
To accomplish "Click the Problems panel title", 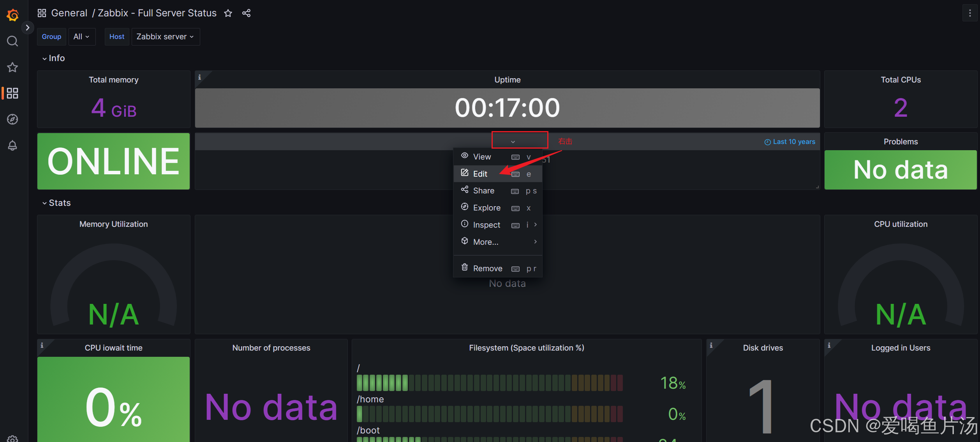I will [901, 142].
